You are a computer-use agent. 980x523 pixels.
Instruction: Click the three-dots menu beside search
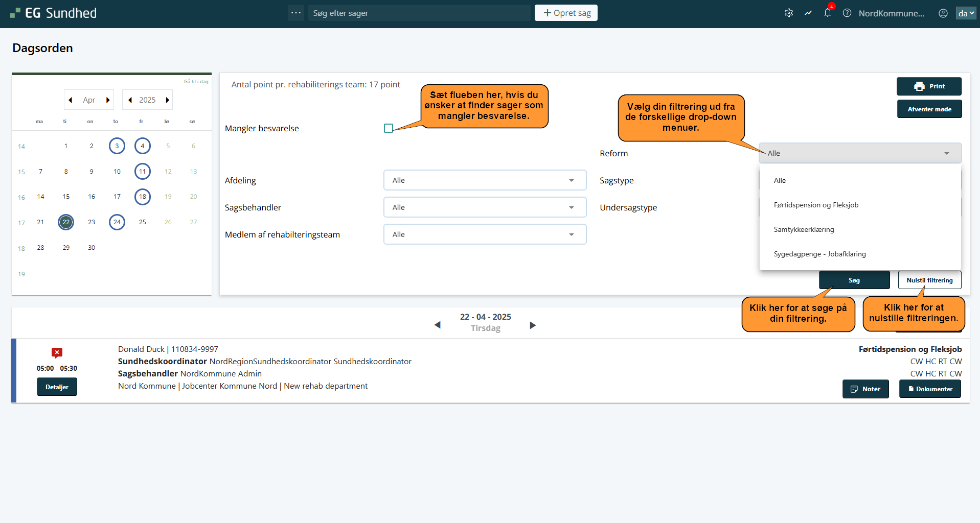296,13
